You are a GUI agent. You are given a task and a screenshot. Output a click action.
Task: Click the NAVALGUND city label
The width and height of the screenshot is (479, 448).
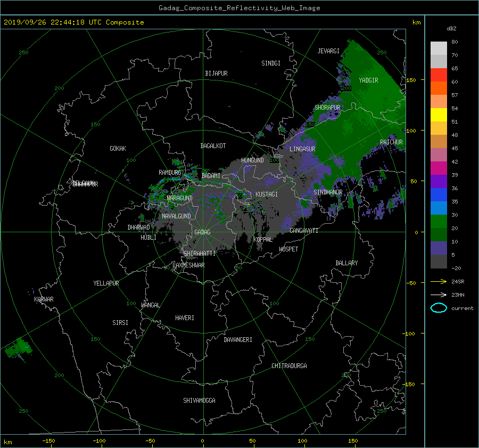(x=176, y=216)
